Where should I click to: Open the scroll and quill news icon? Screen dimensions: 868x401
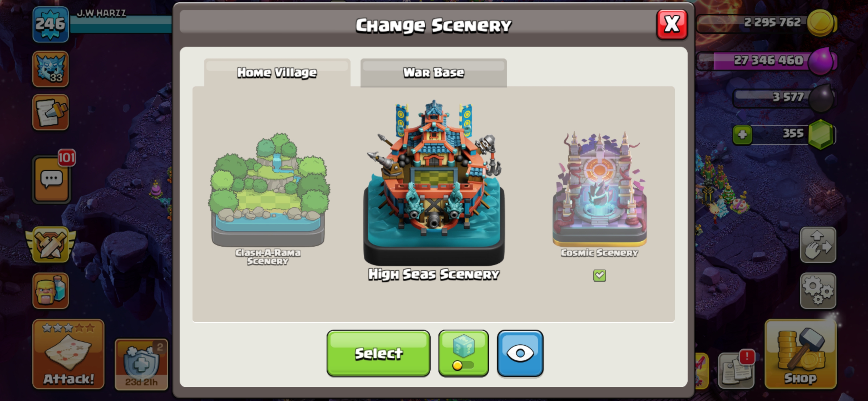[51, 112]
